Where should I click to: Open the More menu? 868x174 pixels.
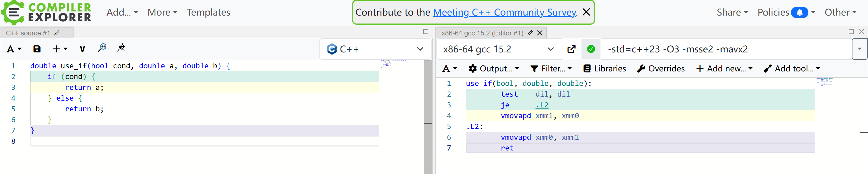(162, 12)
